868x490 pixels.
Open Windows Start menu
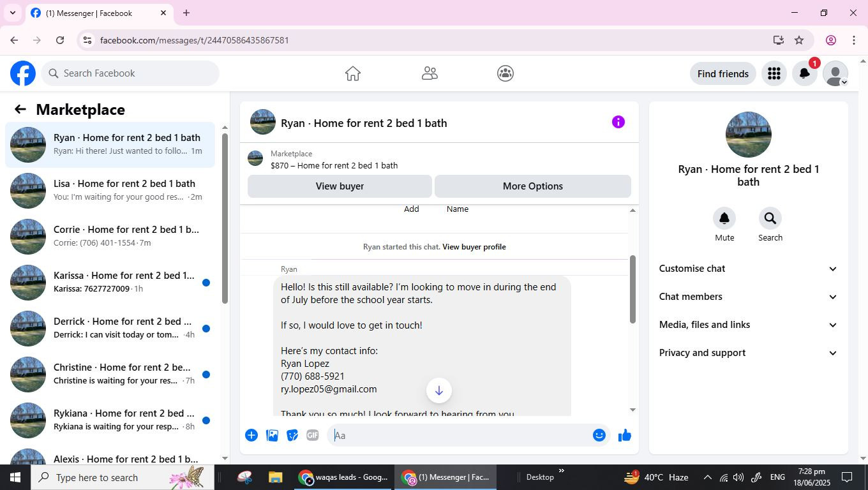pyautogui.click(x=15, y=477)
